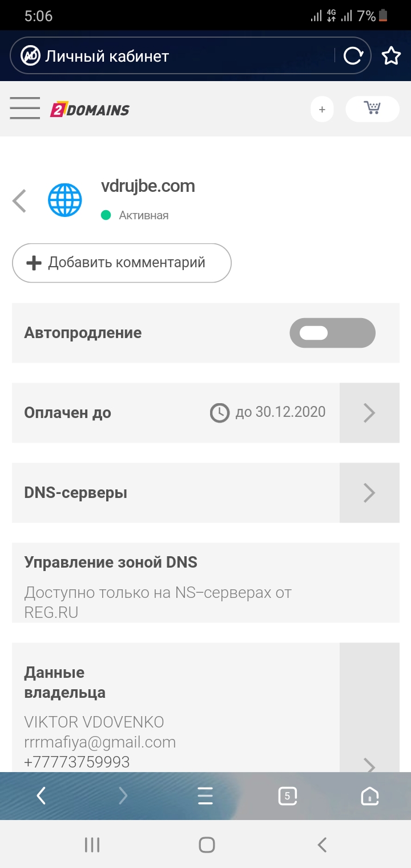Open the browser menu in bottom bar
Image resolution: width=411 pixels, height=868 pixels.
[205, 795]
